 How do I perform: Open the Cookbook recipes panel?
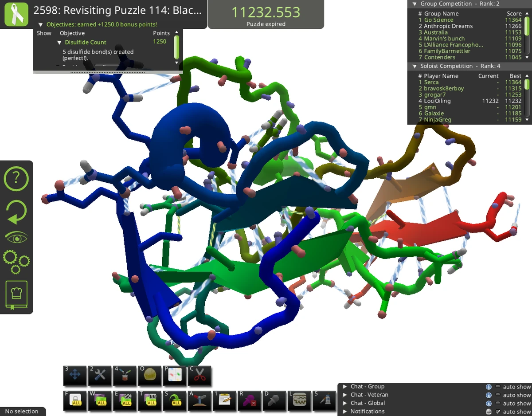[x=16, y=295]
